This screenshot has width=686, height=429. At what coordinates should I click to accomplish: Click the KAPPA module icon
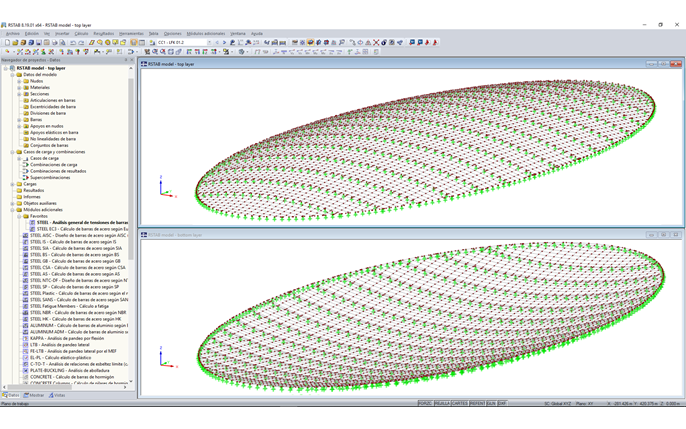point(26,338)
